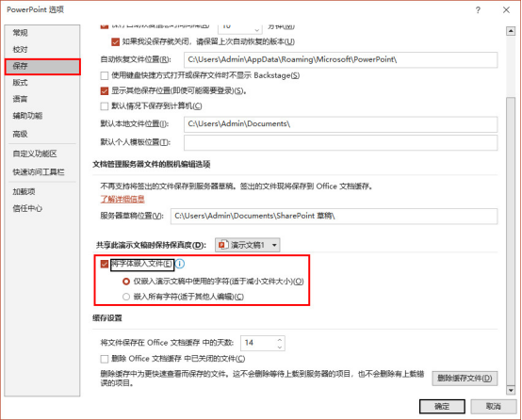Click the info icon beside embed fonts
Viewport: 522px width, 420px height.
(x=179, y=264)
